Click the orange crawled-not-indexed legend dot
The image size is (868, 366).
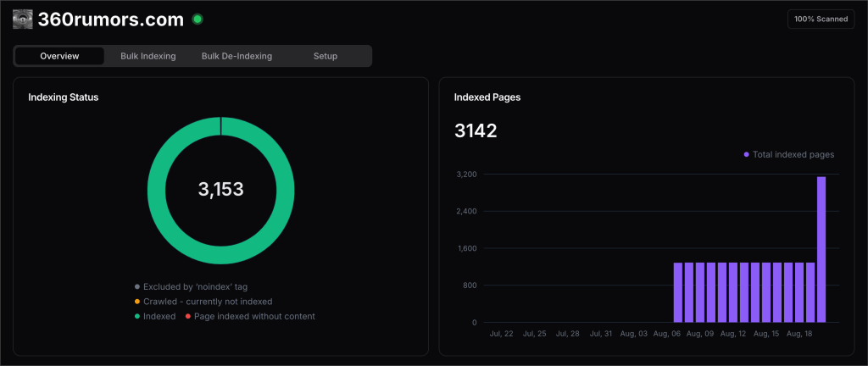[x=136, y=302]
